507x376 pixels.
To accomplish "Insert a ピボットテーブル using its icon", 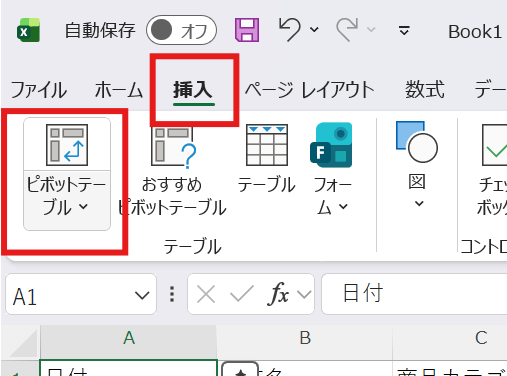I will 67,145.
